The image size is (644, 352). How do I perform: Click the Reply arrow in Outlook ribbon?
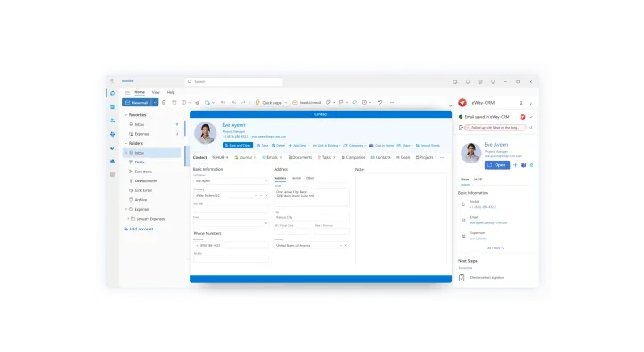click(x=223, y=102)
